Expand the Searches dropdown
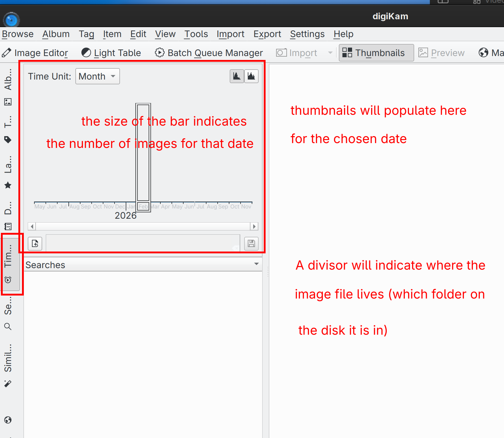The height and width of the screenshot is (438, 504). 257,264
